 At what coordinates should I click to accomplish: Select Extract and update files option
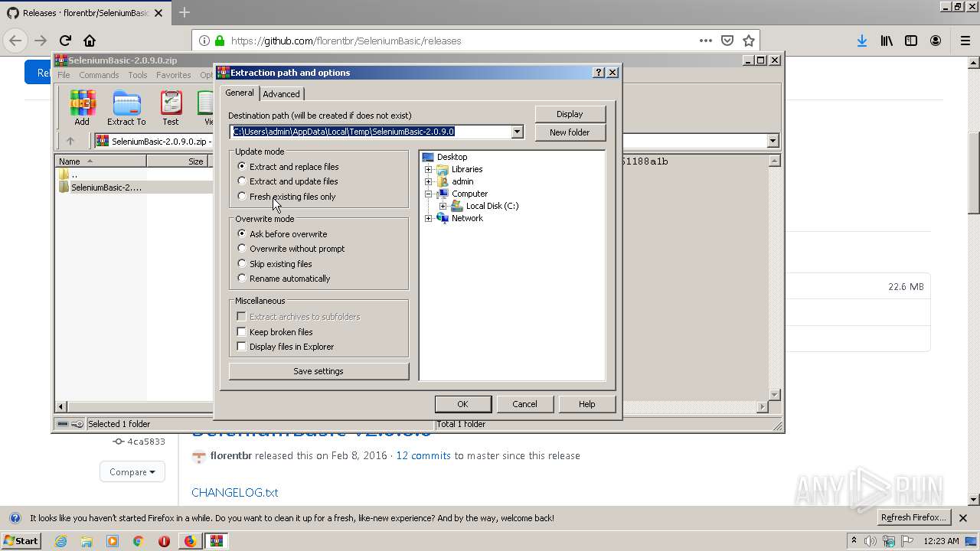coord(288,181)
